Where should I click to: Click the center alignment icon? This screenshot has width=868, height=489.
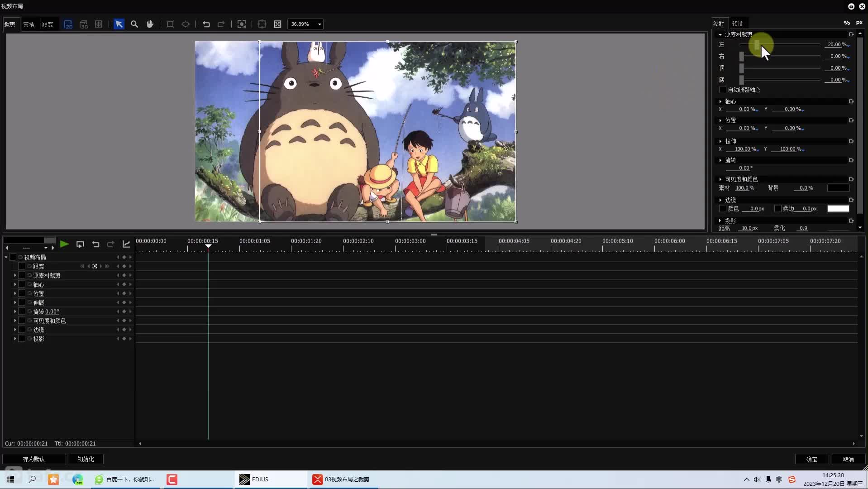point(262,24)
